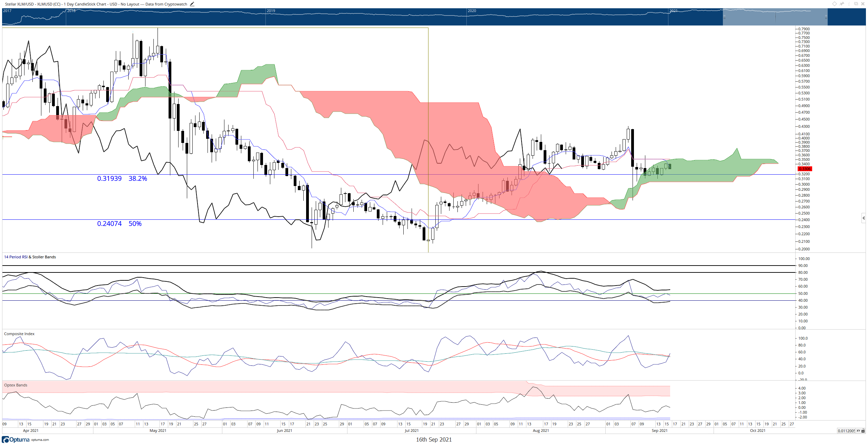Click Jun 2021 on the time axis

tap(284, 431)
